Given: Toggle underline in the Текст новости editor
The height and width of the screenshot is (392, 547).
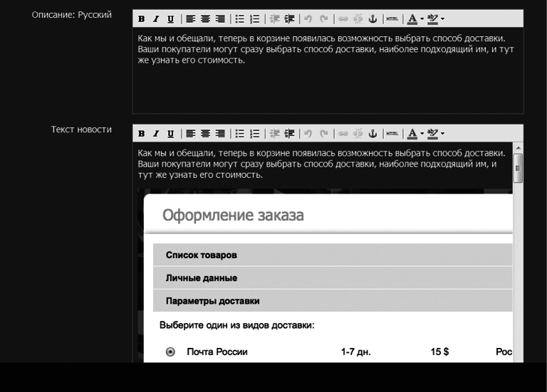Looking at the screenshot, I should (x=171, y=134).
